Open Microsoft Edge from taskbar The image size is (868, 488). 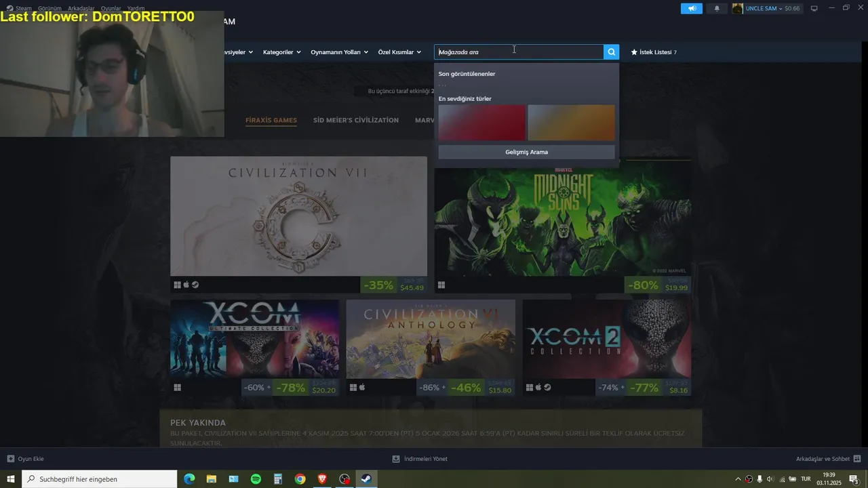[189, 479]
